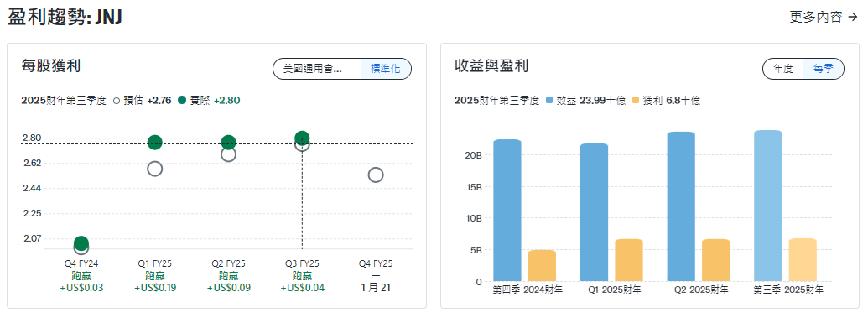The image size is (868, 313).
Task: Click the 第三季 2025財年 blue revenue bar
Action: pyautogui.click(x=768, y=206)
